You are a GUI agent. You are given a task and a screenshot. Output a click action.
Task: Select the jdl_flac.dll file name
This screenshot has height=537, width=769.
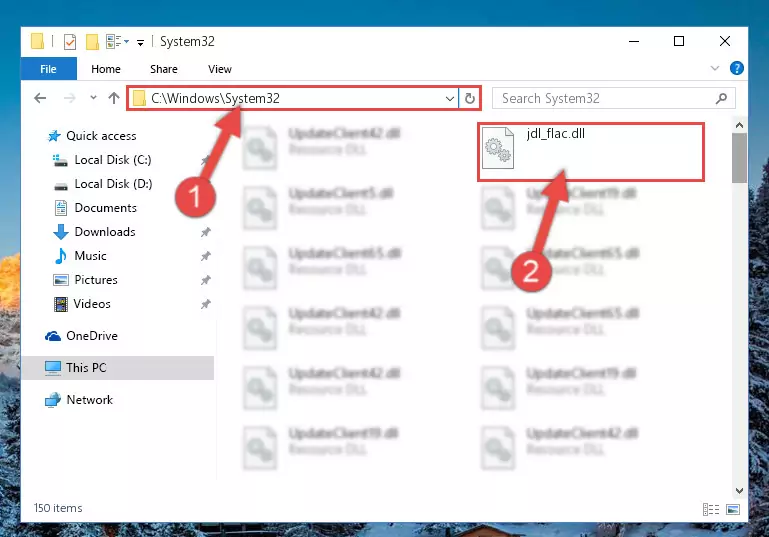pos(556,133)
